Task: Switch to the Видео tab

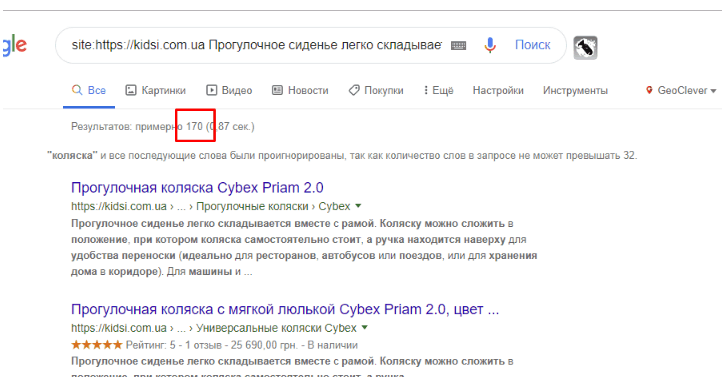Action: tap(229, 90)
